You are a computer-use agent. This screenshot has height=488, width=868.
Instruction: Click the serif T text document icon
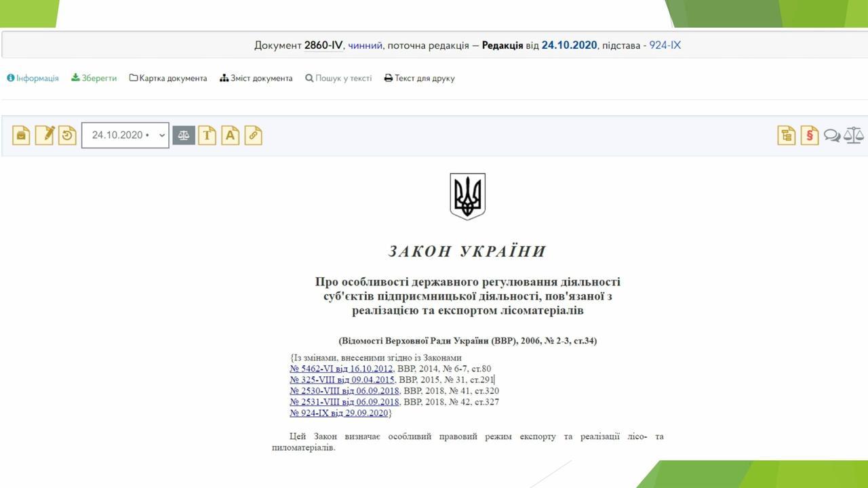pyautogui.click(x=207, y=136)
